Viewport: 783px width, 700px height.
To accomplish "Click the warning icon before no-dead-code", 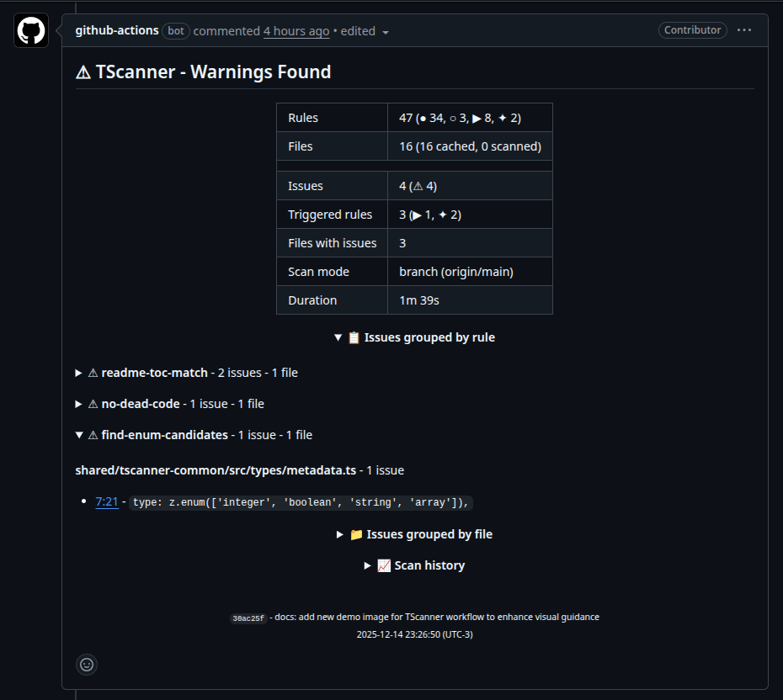I will pyautogui.click(x=93, y=403).
